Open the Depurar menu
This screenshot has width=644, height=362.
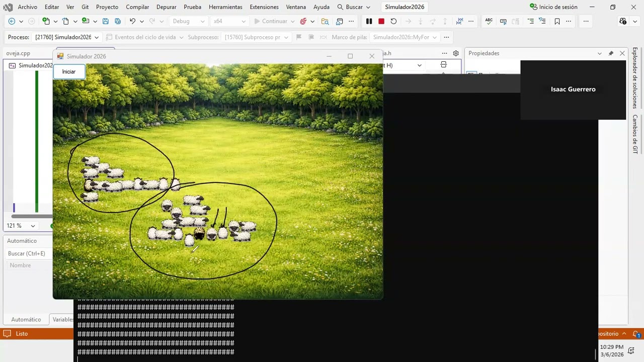(166, 7)
